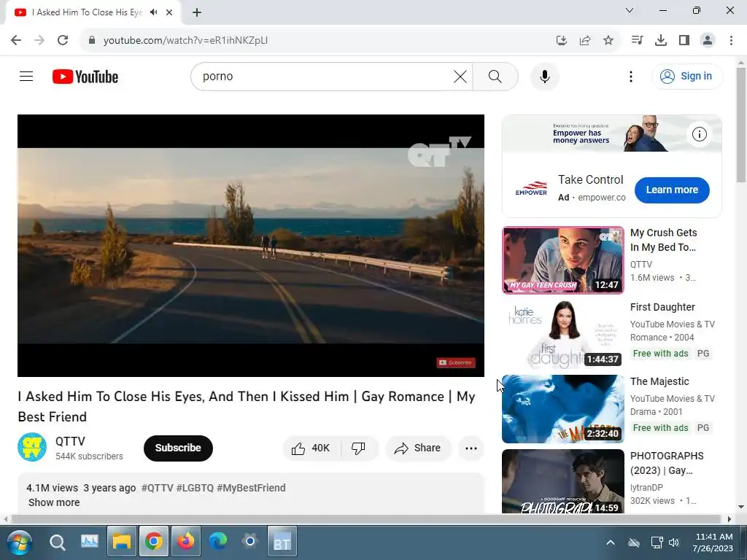Start voice search with microphone
The height and width of the screenshot is (560, 747).
[x=544, y=76]
